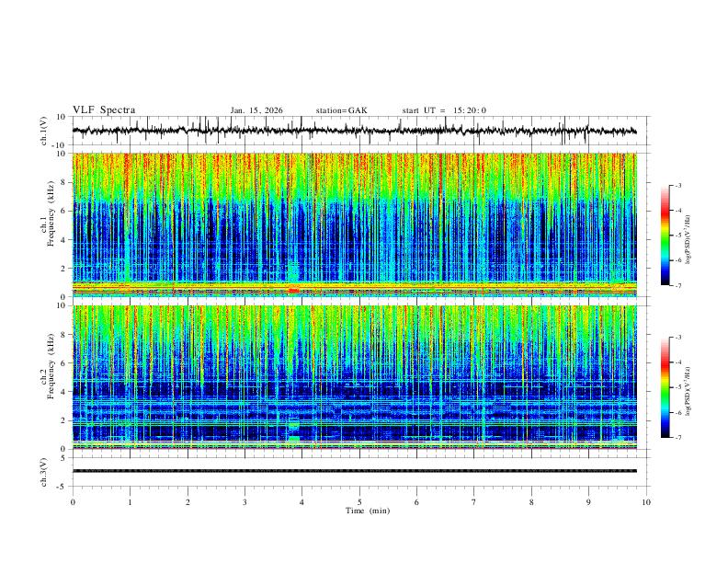728x563 pixels.
Task: Click the ch.1 colorbar log(PSD) label
Action: pos(688,240)
